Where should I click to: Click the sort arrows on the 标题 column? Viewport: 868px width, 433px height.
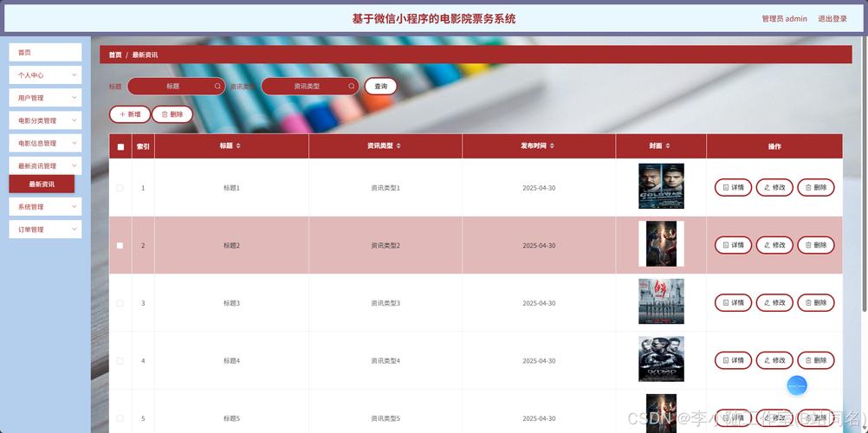(x=238, y=146)
